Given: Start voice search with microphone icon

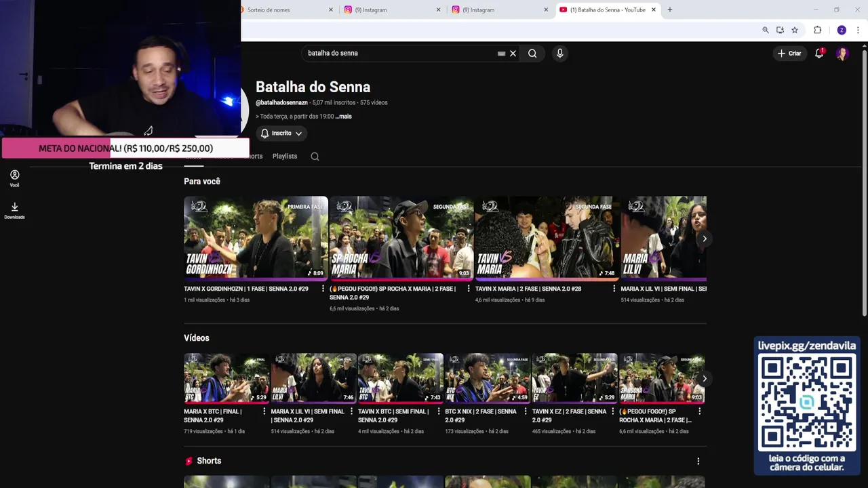Looking at the screenshot, I should pyautogui.click(x=559, y=53).
